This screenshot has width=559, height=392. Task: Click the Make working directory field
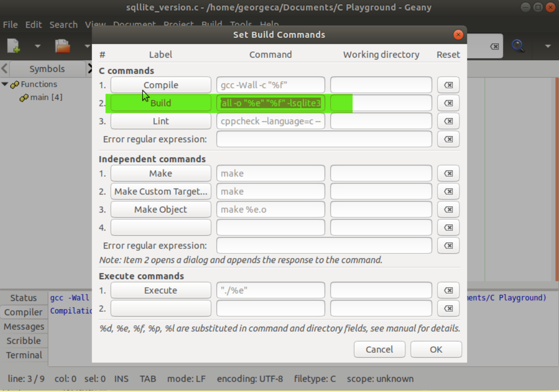(x=381, y=173)
